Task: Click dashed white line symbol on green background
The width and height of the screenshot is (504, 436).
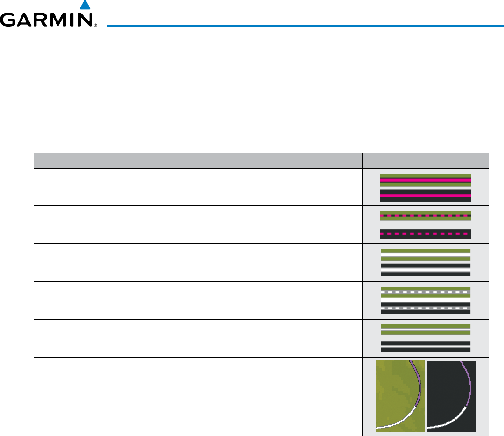Action: coord(425,292)
